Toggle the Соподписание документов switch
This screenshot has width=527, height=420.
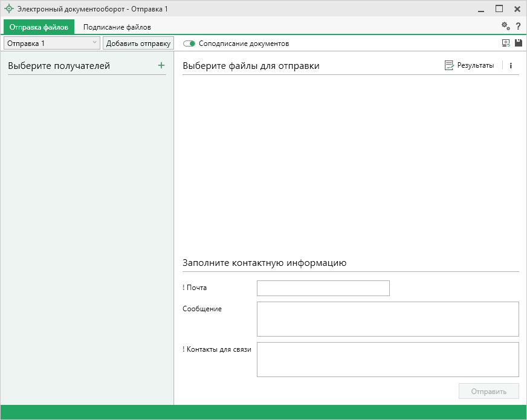(189, 44)
